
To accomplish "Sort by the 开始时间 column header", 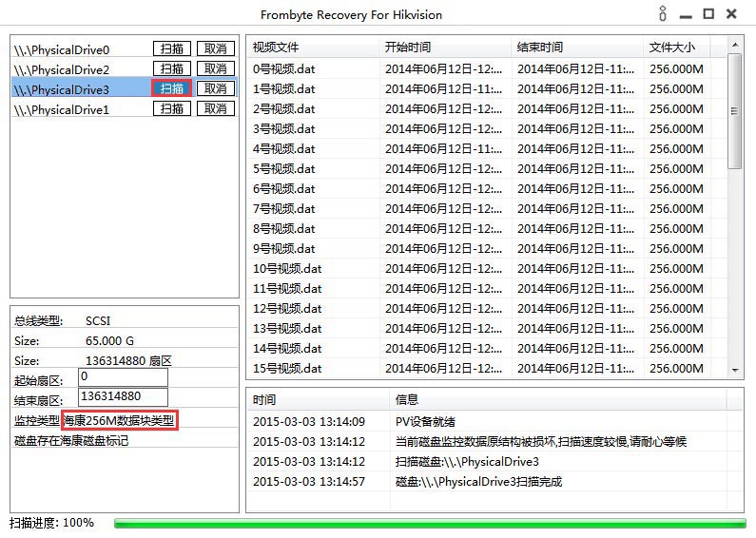I will [x=445, y=48].
